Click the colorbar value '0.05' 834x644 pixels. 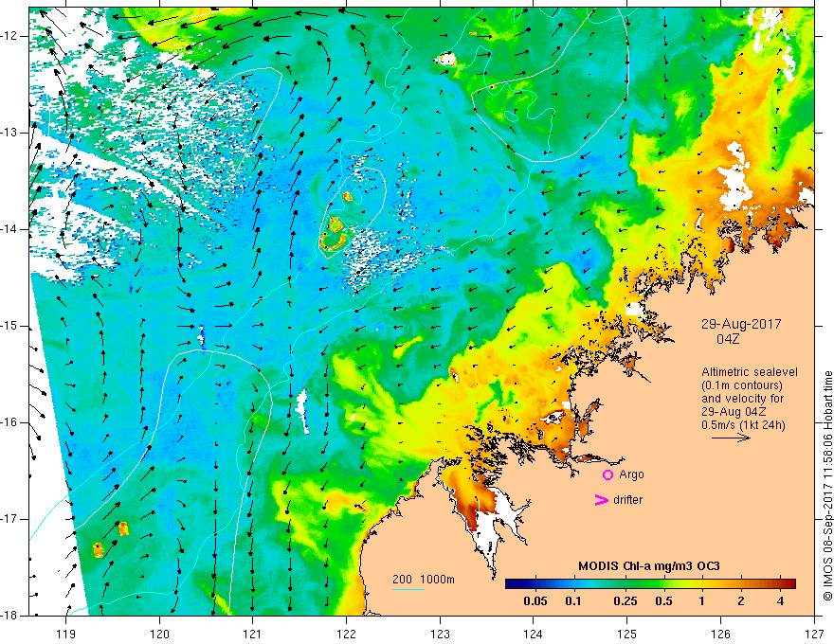(535, 601)
